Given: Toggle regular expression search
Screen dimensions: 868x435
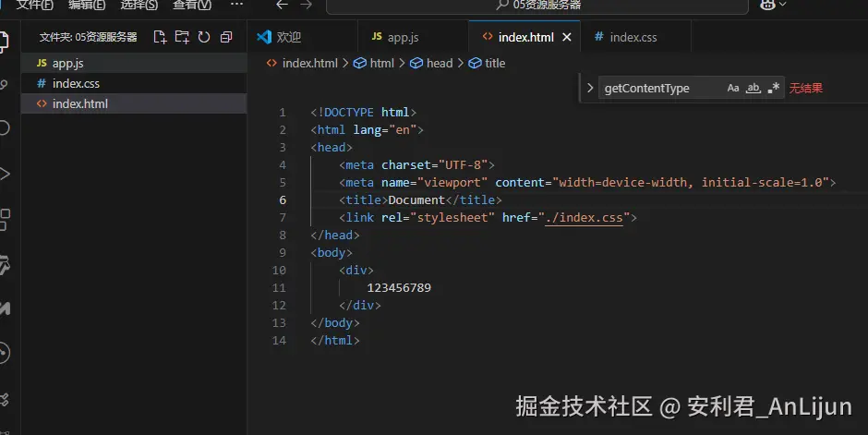Looking at the screenshot, I should click(x=773, y=88).
